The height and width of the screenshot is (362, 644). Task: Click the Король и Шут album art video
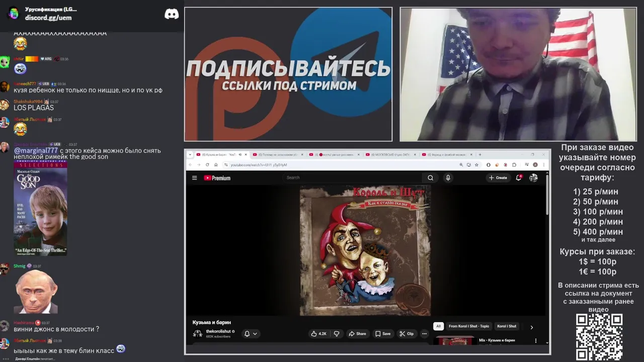pyautogui.click(x=365, y=250)
